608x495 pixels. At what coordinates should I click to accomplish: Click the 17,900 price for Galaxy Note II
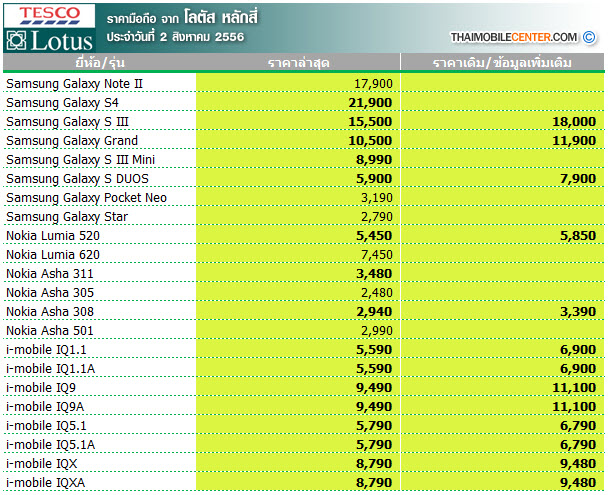[373, 84]
